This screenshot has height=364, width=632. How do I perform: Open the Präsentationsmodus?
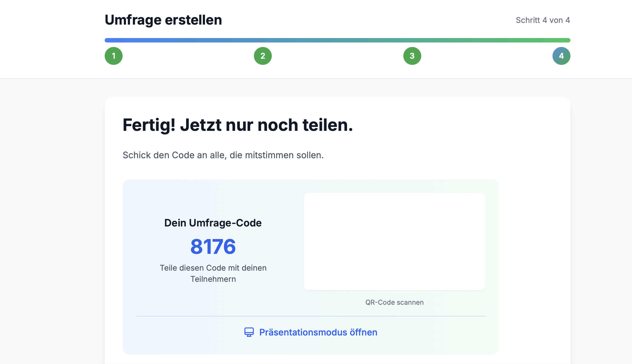[318, 332]
